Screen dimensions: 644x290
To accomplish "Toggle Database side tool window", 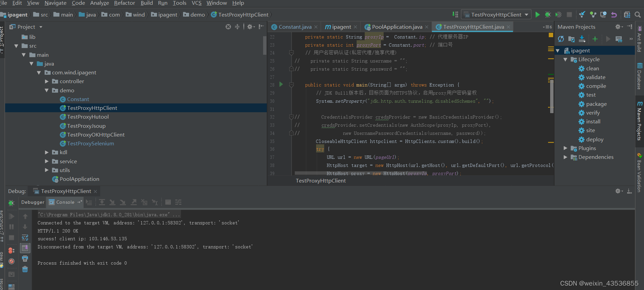I will pyautogui.click(x=639, y=76).
